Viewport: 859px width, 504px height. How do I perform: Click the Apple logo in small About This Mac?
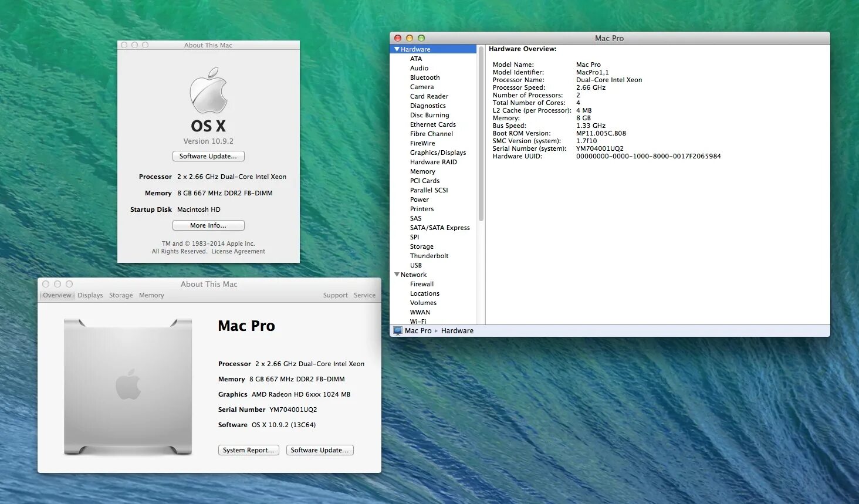(208, 90)
